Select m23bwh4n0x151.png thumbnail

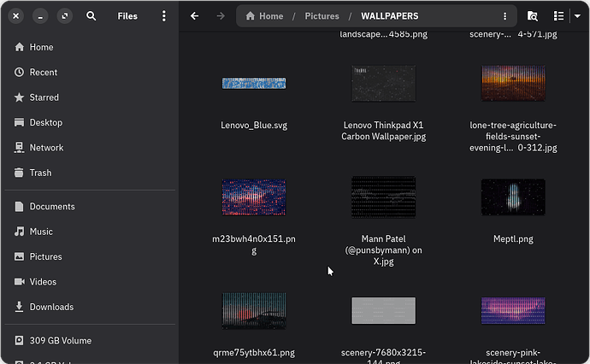coord(254,197)
